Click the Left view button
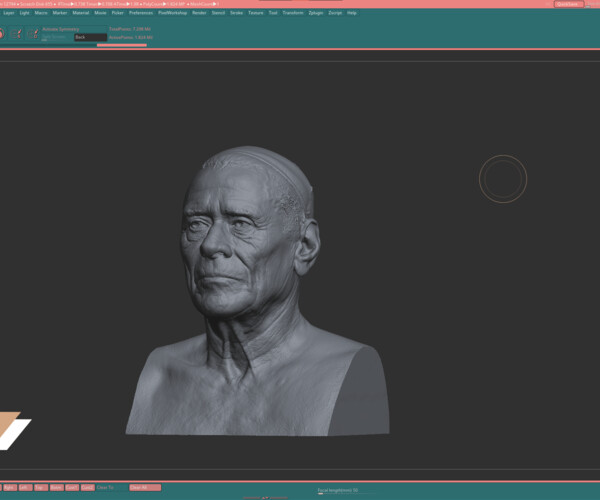This screenshot has height=500, width=600. pyautogui.click(x=25, y=487)
